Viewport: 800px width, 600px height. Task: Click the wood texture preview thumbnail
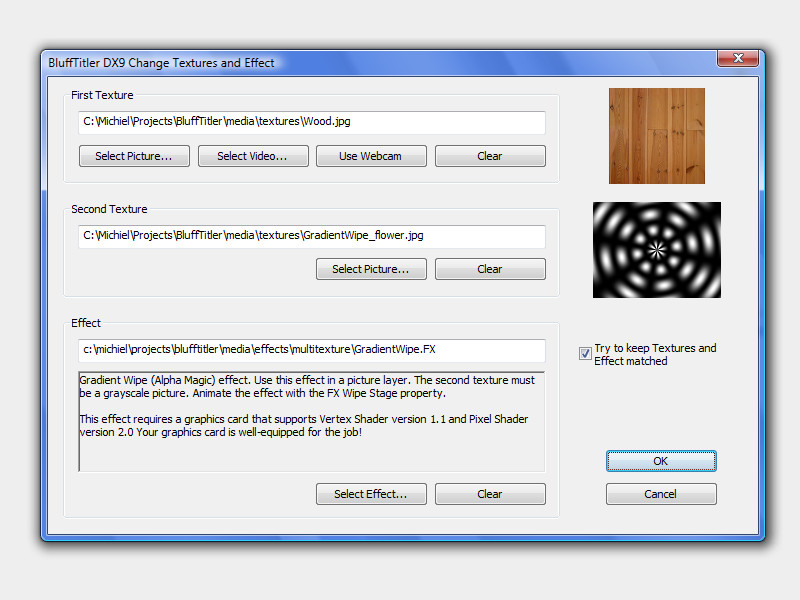coord(657,136)
